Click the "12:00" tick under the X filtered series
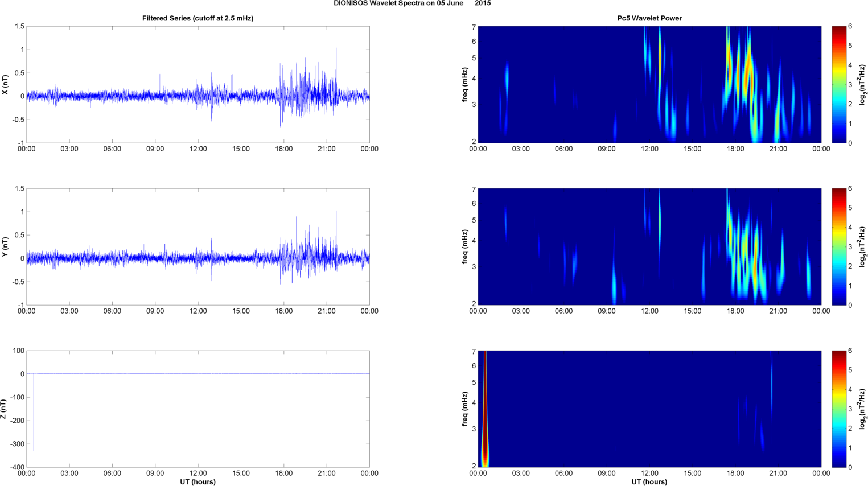Image resolution: width=868 pixels, height=486 pixels. pos(198,149)
